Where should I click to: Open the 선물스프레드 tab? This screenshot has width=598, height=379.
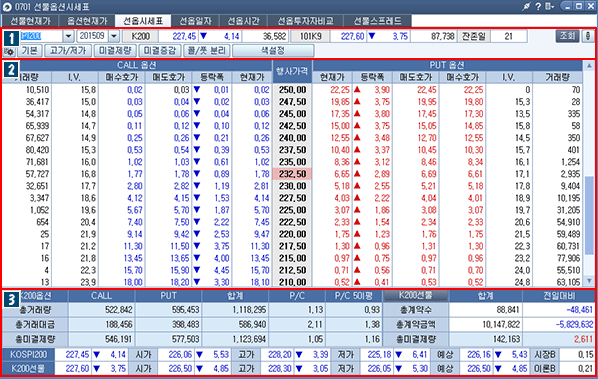point(377,21)
